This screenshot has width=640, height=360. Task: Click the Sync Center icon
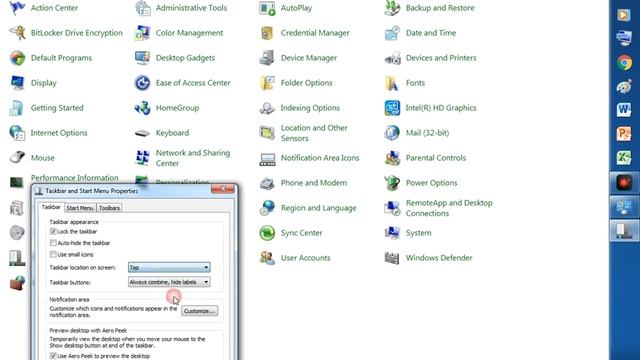click(x=267, y=233)
